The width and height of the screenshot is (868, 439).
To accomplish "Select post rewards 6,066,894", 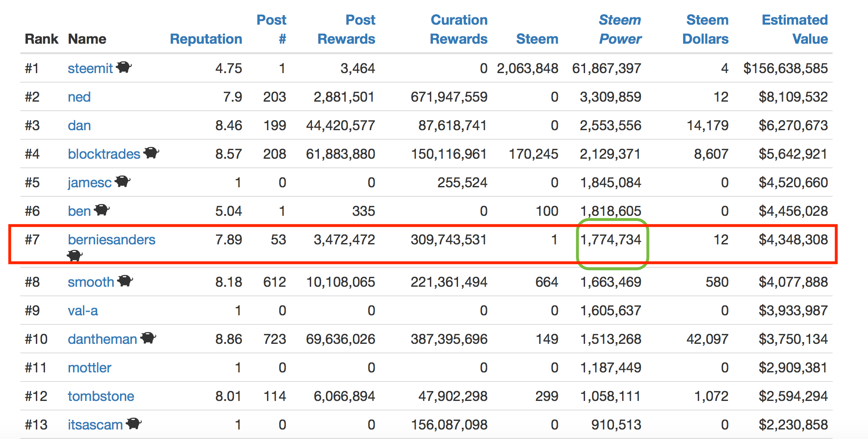I will 344,396.
